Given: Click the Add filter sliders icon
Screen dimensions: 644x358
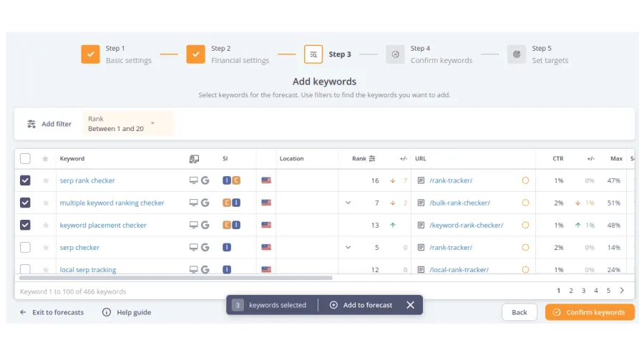Looking at the screenshot, I should click(x=31, y=124).
